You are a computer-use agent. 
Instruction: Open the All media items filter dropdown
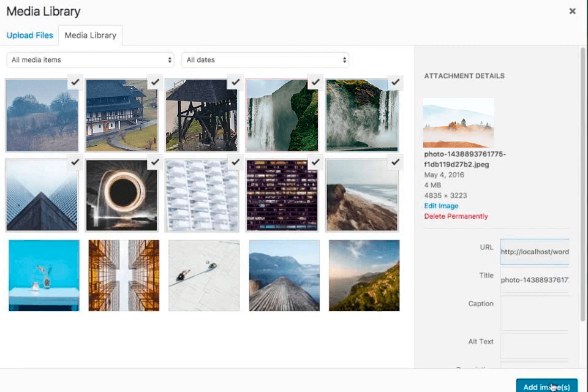click(89, 59)
